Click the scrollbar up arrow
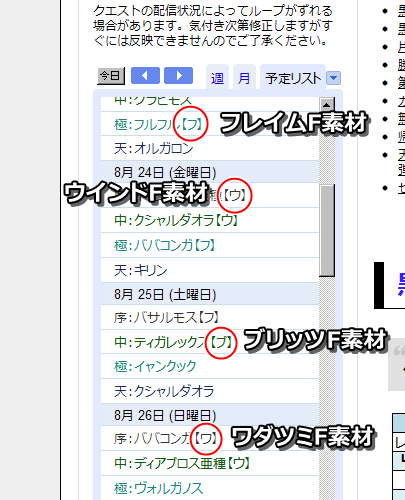The image size is (405, 500). pyautogui.click(x=327, y=105)
